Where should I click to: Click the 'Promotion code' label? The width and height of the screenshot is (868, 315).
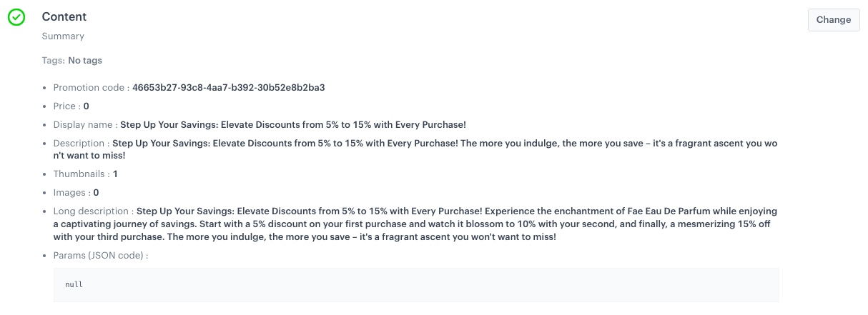pos(89,88)
